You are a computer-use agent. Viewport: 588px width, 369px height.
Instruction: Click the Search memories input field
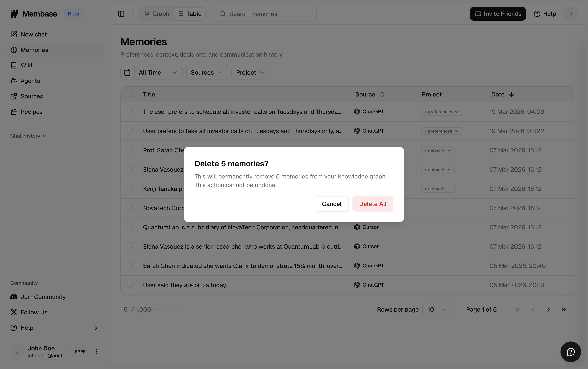(265, 14)
